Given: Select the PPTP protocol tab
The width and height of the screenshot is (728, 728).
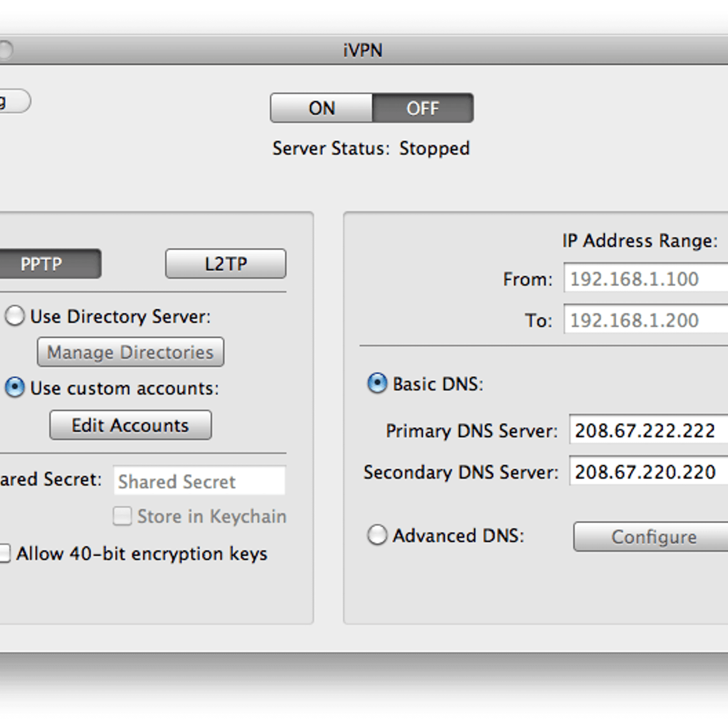Looking at the screenshot, I should 50,264.
